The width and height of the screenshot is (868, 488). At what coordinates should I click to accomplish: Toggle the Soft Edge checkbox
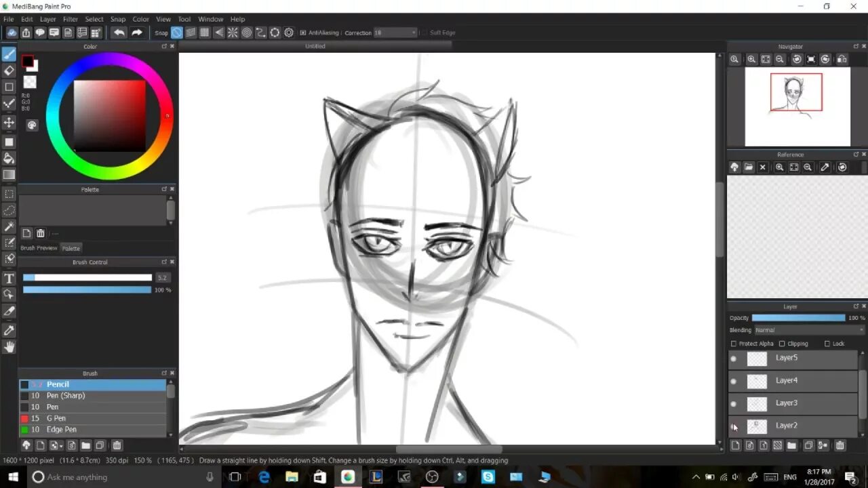423,33
